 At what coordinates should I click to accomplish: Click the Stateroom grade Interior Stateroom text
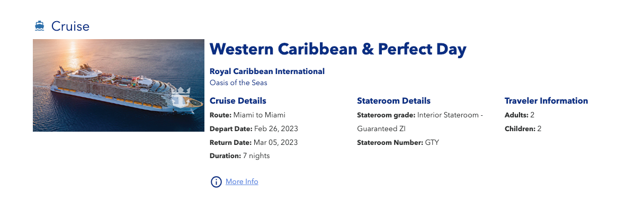tap(420, 115)
